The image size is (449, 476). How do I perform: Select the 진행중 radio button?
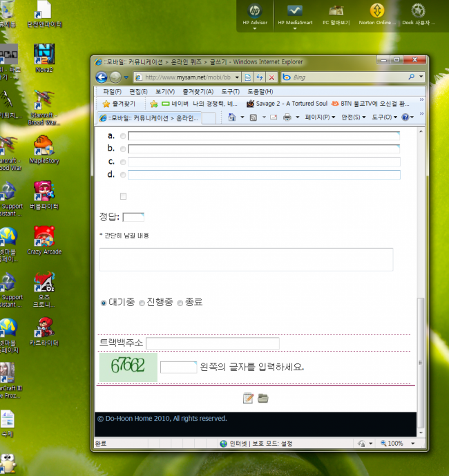coord(142,303)
